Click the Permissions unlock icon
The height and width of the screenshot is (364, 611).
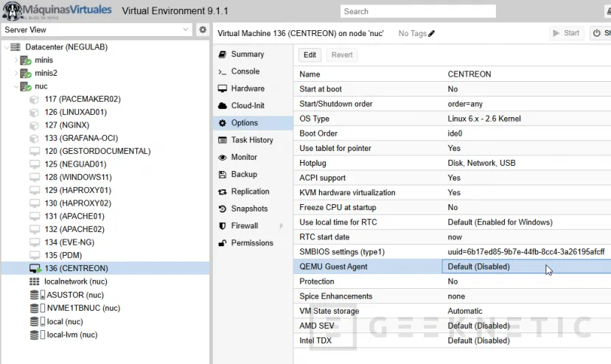click(x=222, y=243)
